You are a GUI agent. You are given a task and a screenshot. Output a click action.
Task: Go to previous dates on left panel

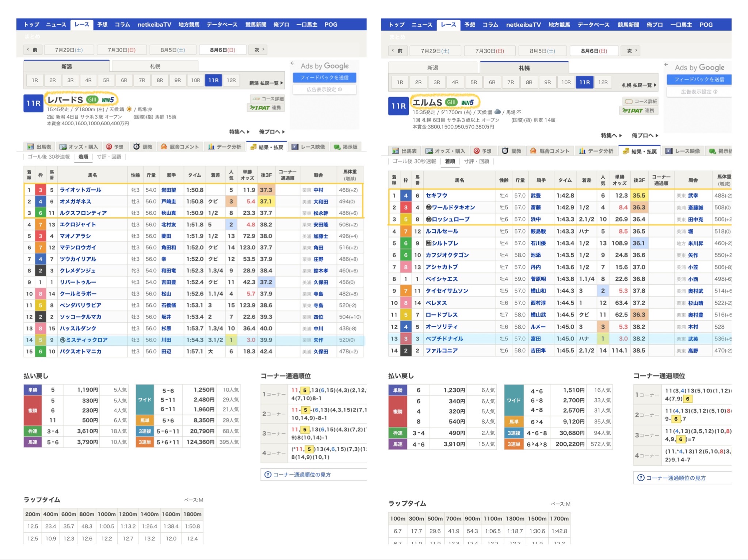pyautogui.click(x=33, y=50)
